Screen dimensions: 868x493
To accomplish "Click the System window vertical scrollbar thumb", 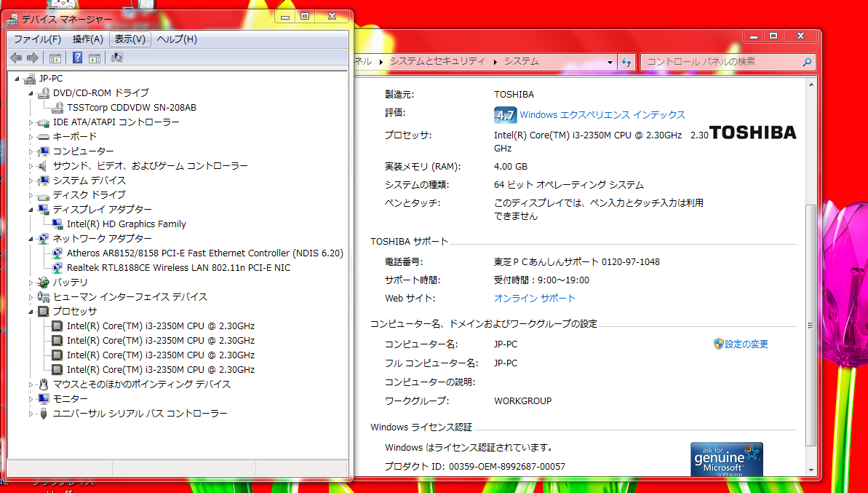I will 811,326.
